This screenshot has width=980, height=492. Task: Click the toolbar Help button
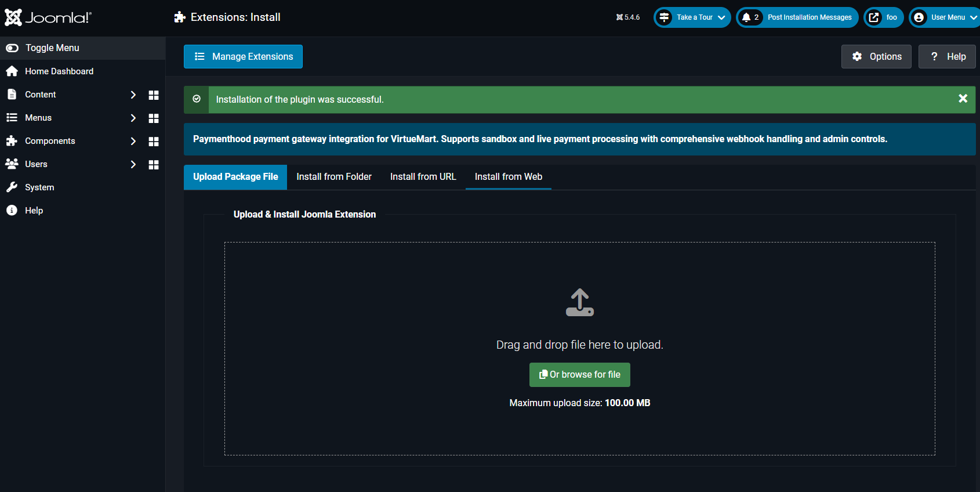click(x=947, y=56)
